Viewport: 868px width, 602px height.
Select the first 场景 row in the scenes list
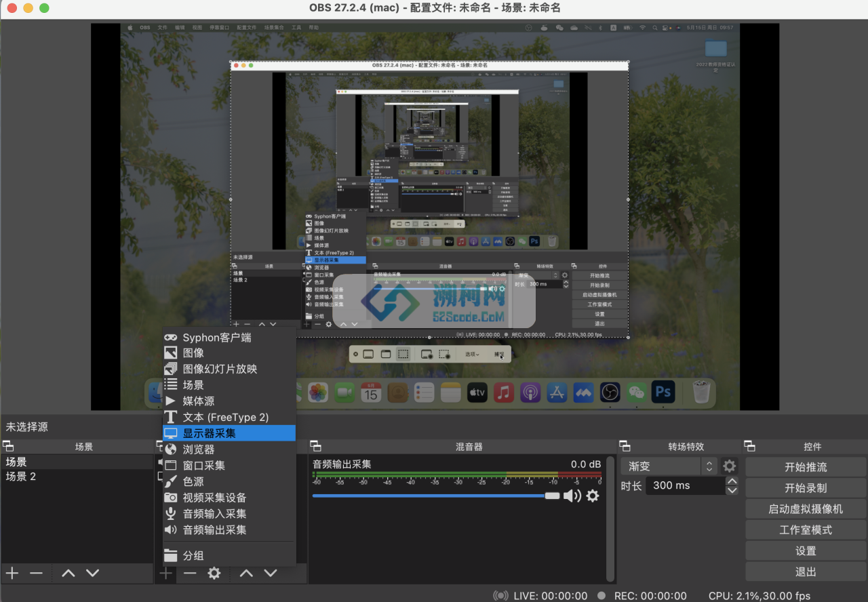(77, 462)
